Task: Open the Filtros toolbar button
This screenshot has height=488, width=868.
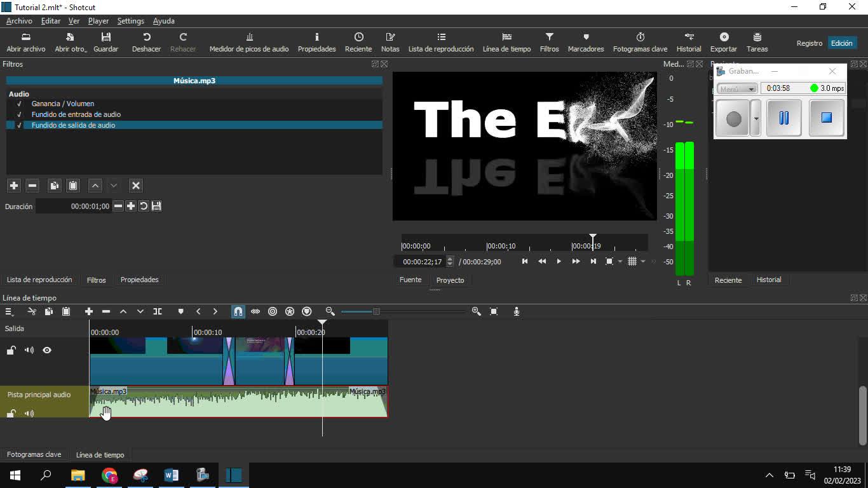Action: (x=549, y=42)
